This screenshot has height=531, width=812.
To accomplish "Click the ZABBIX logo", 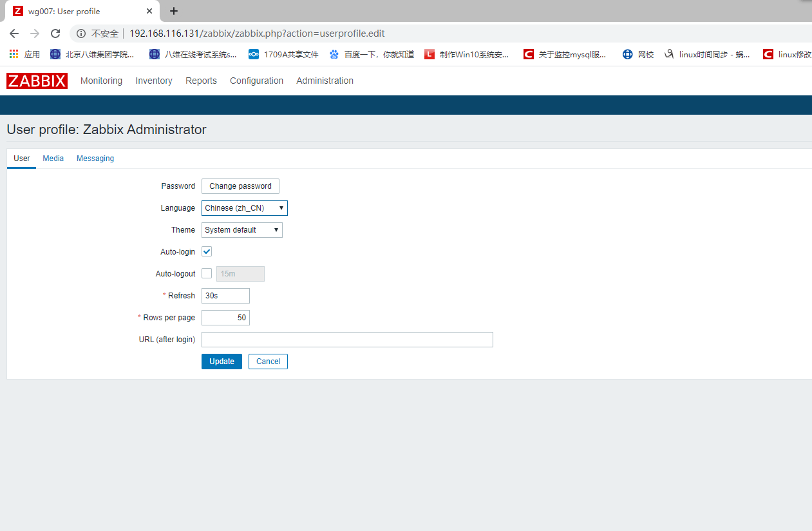I will coord(37,81).
